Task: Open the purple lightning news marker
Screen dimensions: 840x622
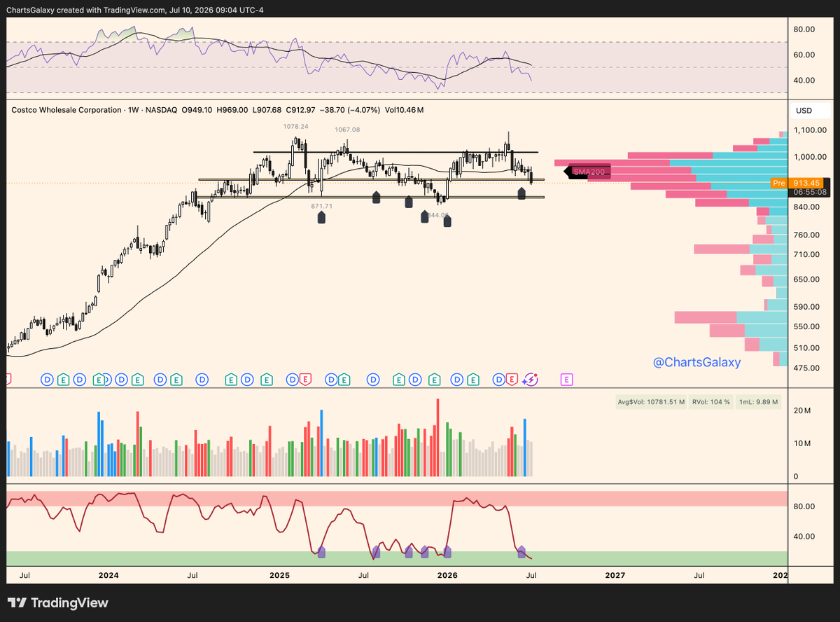Action: click(x=531, y=379)
